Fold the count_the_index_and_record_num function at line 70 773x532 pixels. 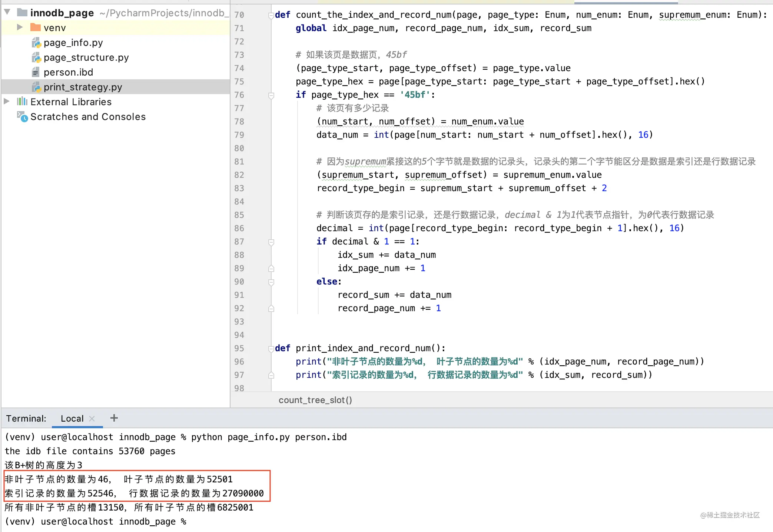pyautogui.click(x=271, y=16)
